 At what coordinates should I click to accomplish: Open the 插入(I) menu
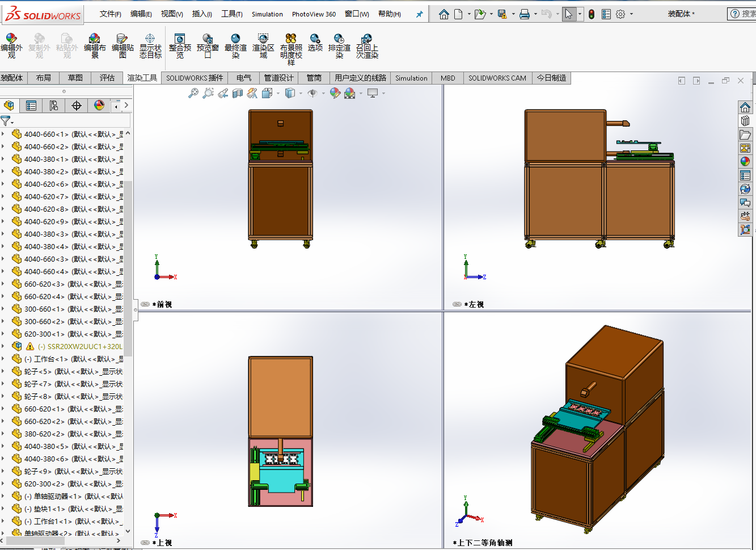(202, 14)
